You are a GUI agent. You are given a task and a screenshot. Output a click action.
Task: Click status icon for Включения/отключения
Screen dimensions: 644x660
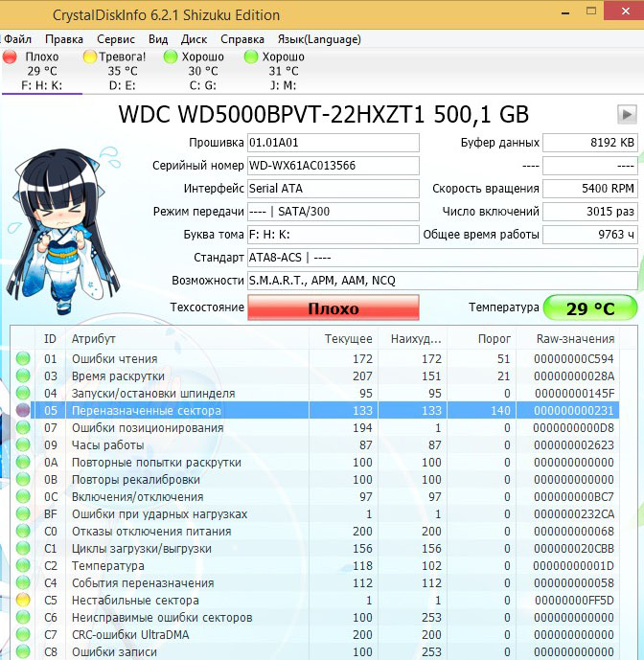[x=23, y=497]
